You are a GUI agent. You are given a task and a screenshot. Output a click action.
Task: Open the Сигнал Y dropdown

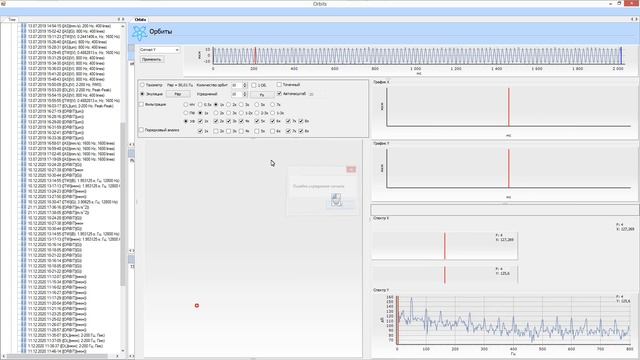coord(159,50)
